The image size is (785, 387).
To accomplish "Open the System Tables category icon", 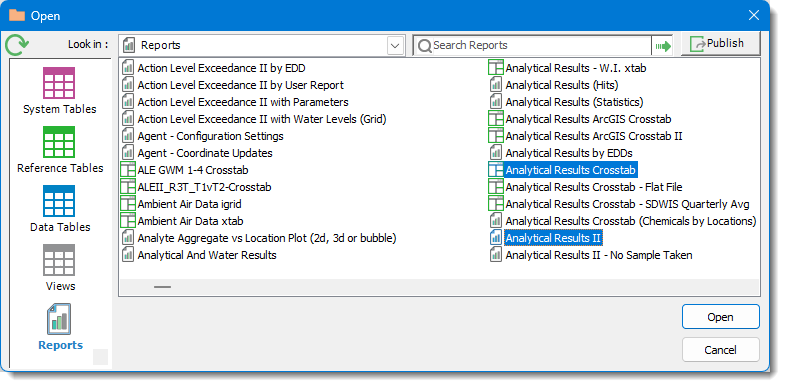I will click(59, 83).
